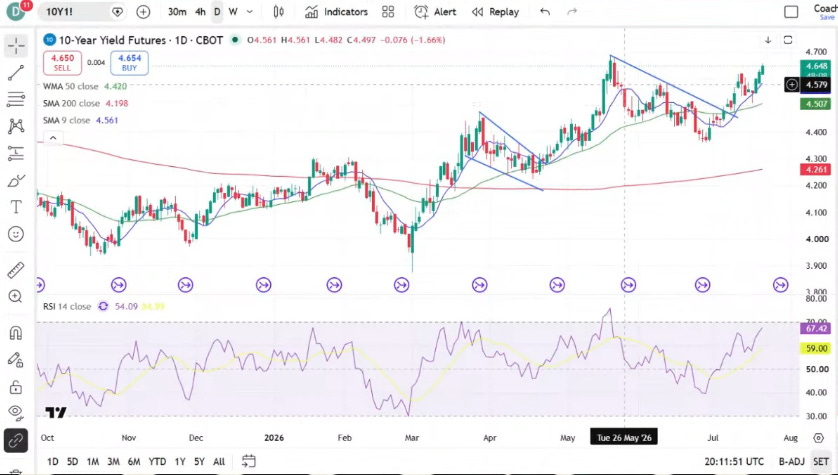The width and height of the screenshot is (838, 475).
Task: Select the 3M date range
Action: click(113, 462)
